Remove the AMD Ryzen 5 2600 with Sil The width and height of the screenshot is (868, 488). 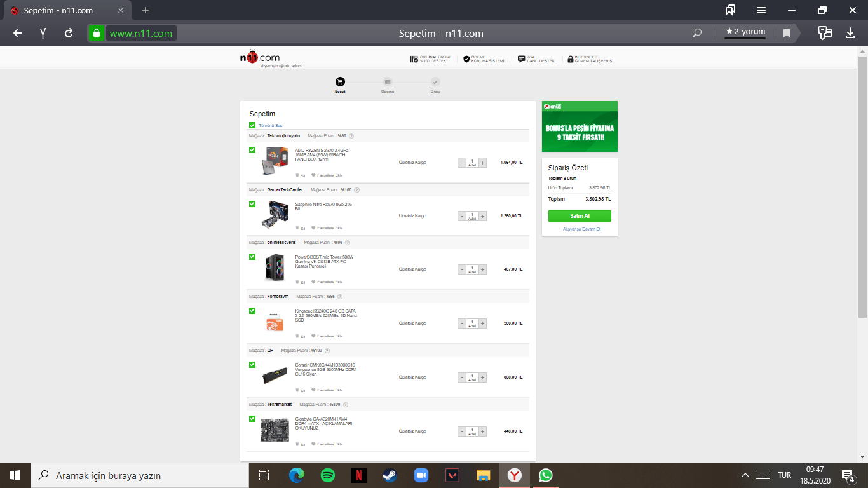[300, 175]
